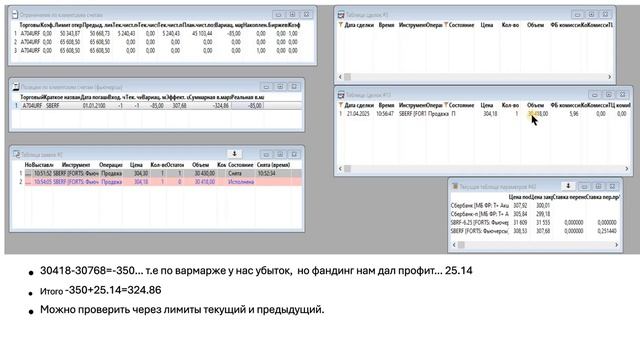640x360 pixels.
Task: Click the Реальная в.м. header in Позиции window
Action: 248,97
